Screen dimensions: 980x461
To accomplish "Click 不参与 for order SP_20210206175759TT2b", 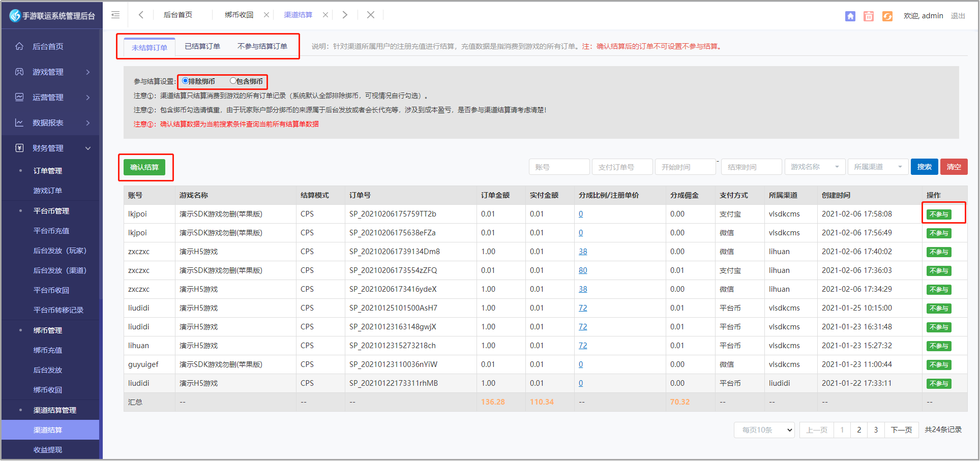I will (x=939, y=214).
